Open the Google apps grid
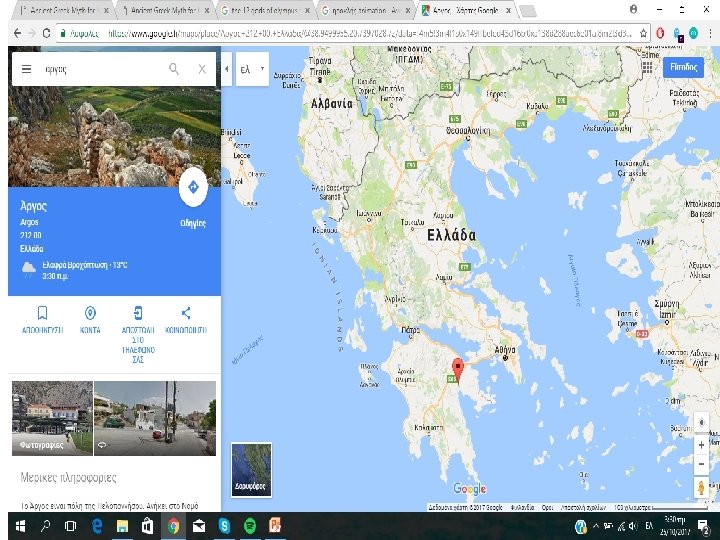Image resolution: width=720 pixels, height=540 pixels. click(647, 68)
